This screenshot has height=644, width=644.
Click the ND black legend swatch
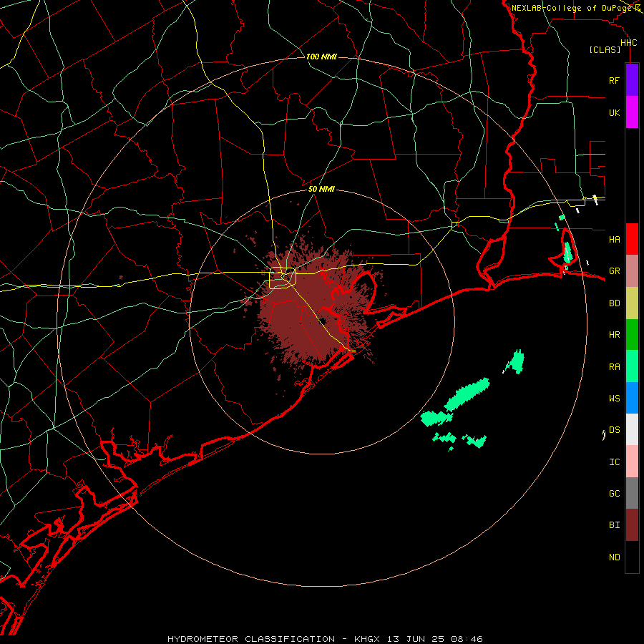[x=632, y=557]
